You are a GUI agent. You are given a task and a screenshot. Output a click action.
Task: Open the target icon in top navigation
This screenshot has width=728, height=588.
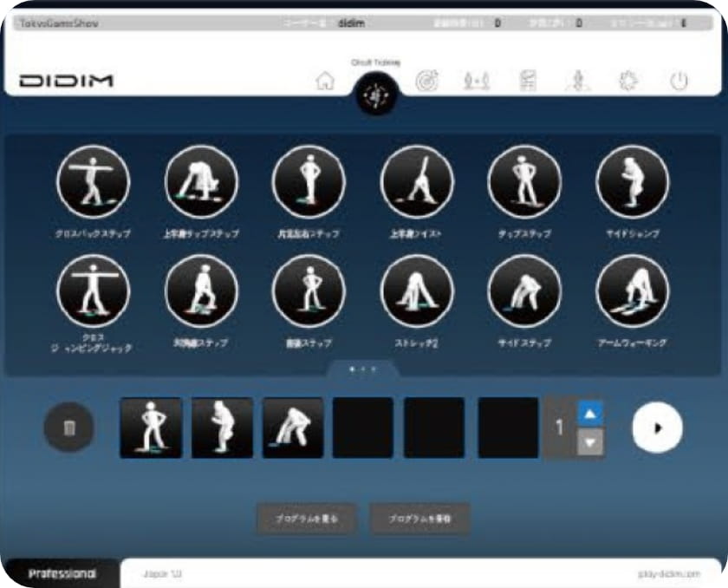point(427,82)
